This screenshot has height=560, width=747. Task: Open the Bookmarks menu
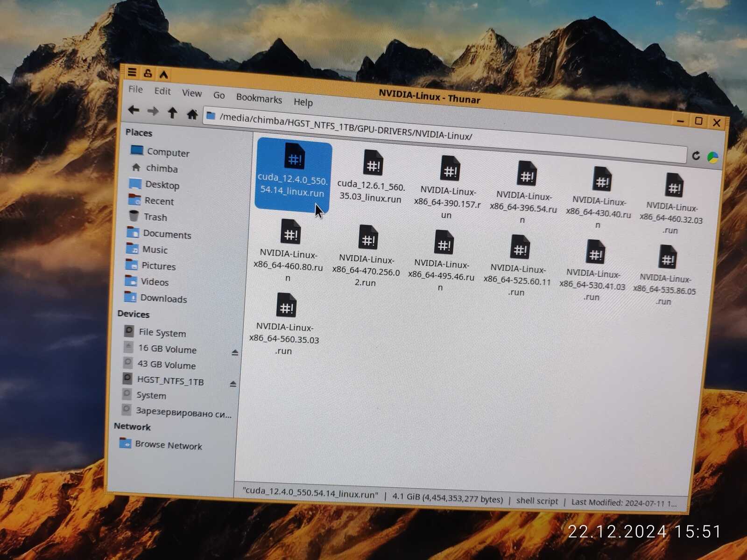pos(259,98)
